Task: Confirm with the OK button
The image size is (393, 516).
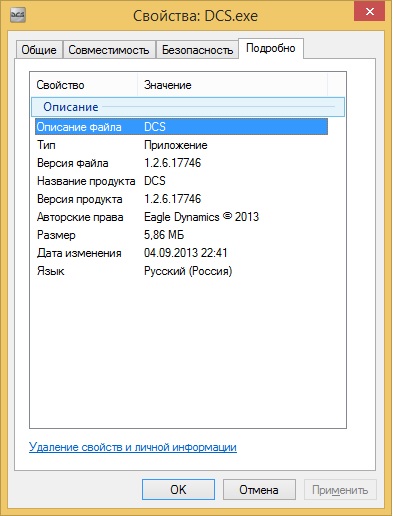Action: coord(178,490)
